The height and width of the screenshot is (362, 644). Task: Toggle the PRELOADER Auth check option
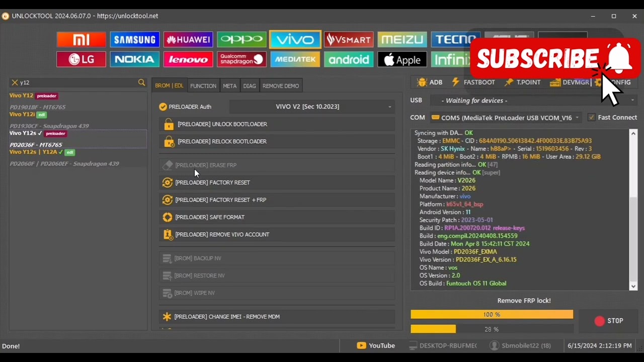(163, 107)
